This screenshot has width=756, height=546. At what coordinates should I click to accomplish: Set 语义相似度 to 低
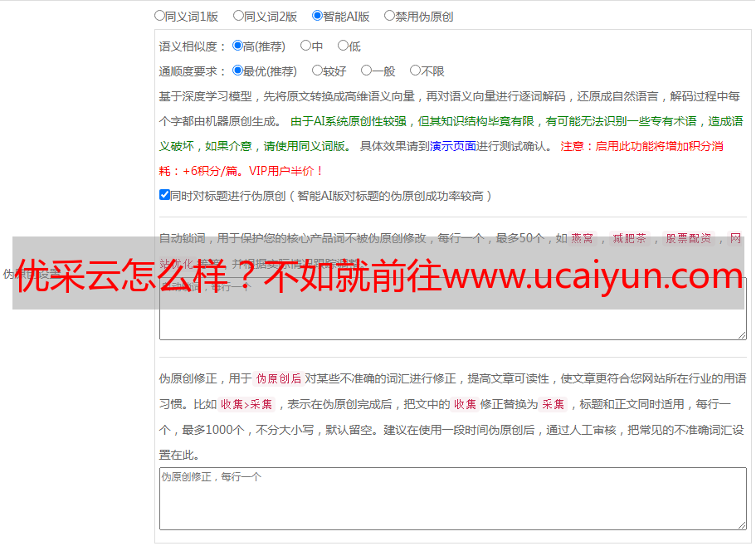click(343, 46)
